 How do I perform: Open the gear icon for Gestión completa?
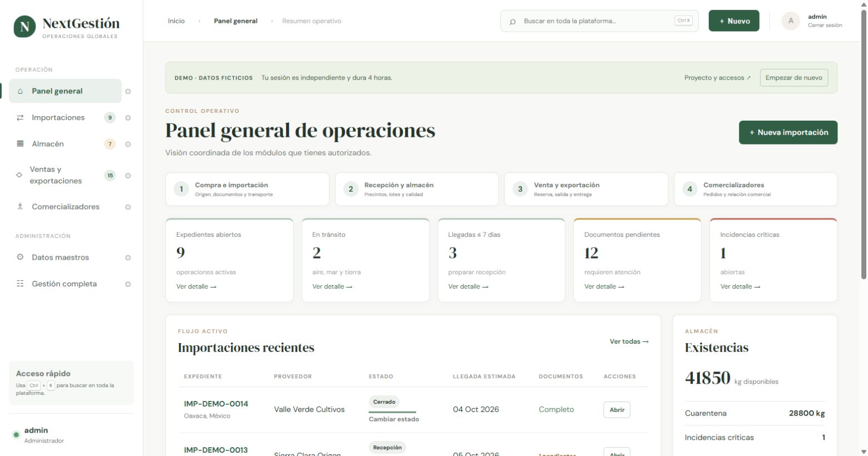click(x=128, y=284)
